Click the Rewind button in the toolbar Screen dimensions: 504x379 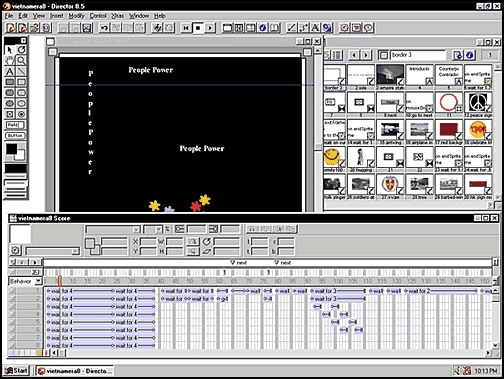tap(186, 28)
